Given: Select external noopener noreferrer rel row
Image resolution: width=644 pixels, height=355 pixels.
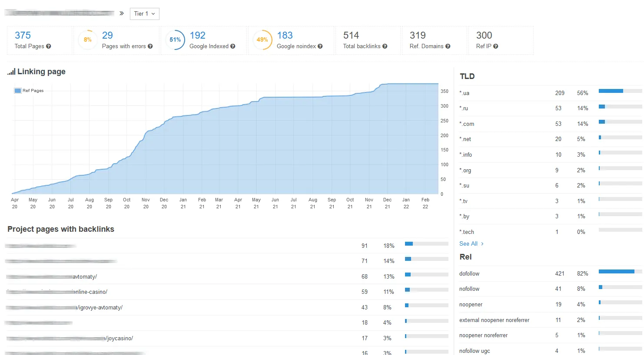Looking at the screenshot, I should (x=551, y=320).
